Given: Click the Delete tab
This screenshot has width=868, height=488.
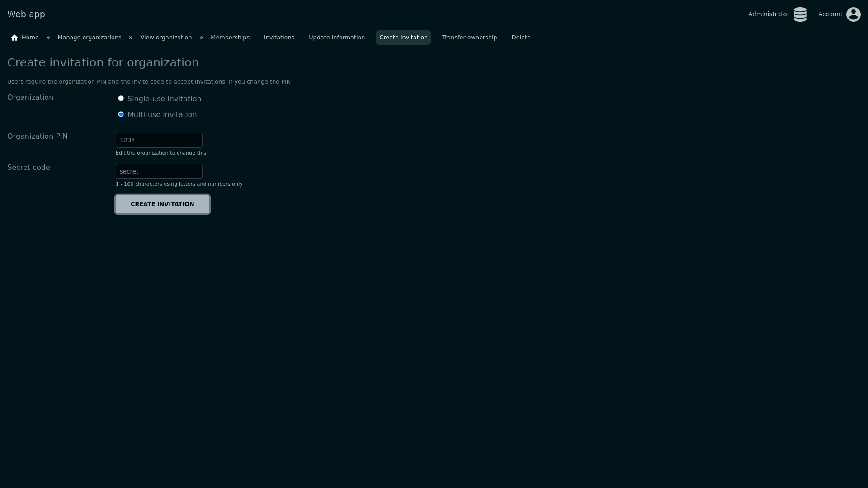Looking at the screenshot, I should point(521,38).
